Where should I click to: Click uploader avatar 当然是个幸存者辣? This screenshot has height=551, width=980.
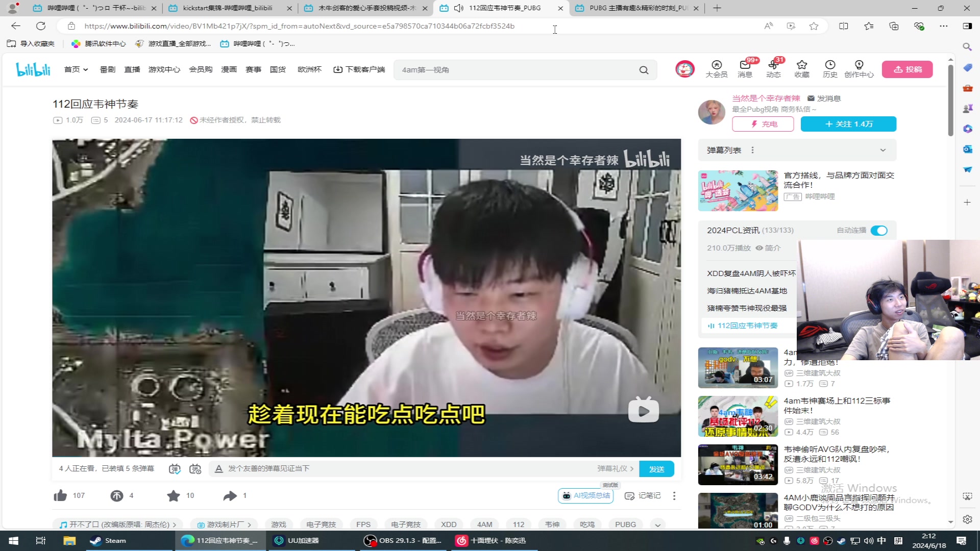712,112
